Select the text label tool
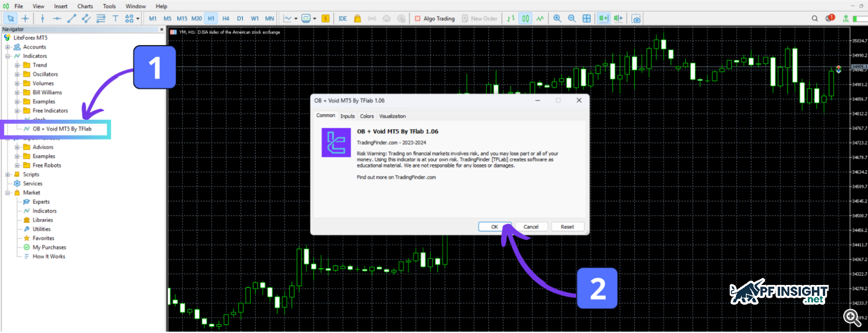This screenshot has height=333, width=868. pos(116,19)
